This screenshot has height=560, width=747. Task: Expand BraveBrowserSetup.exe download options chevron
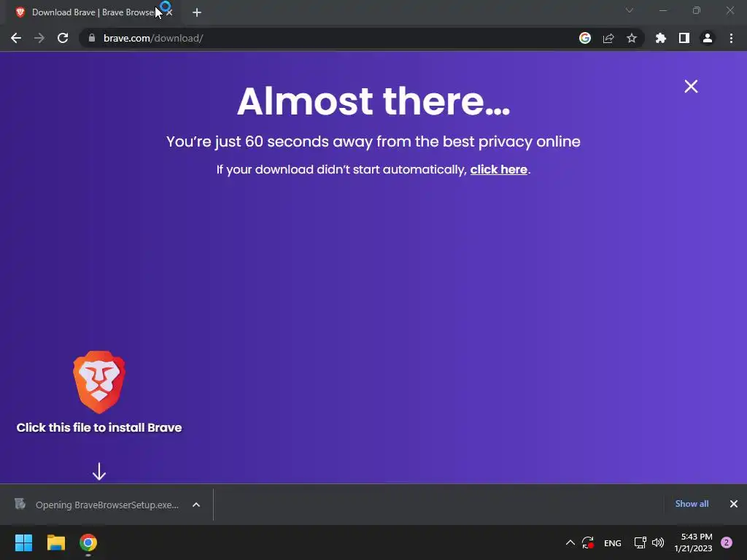(x=196, y=505)
